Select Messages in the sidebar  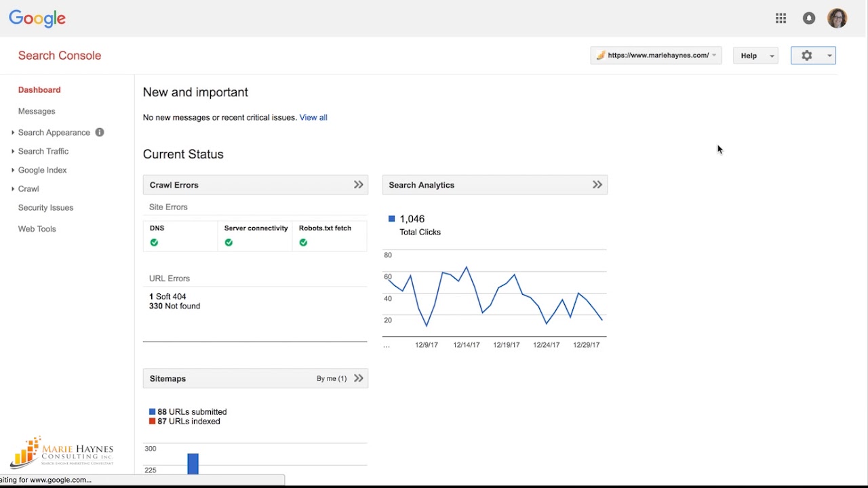37,111
